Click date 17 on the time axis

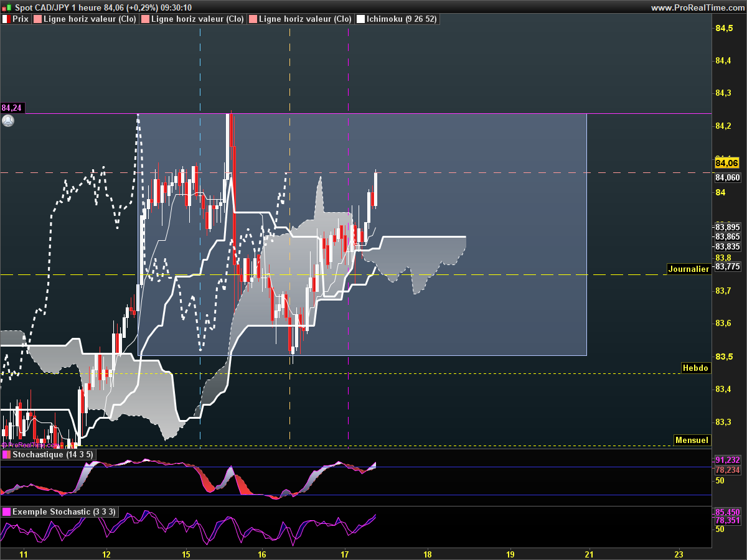(345, 554)
